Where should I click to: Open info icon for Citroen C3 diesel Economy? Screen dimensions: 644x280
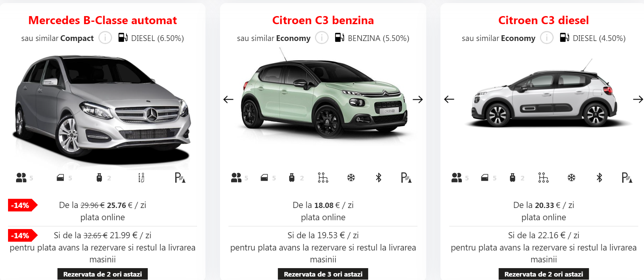547,38
